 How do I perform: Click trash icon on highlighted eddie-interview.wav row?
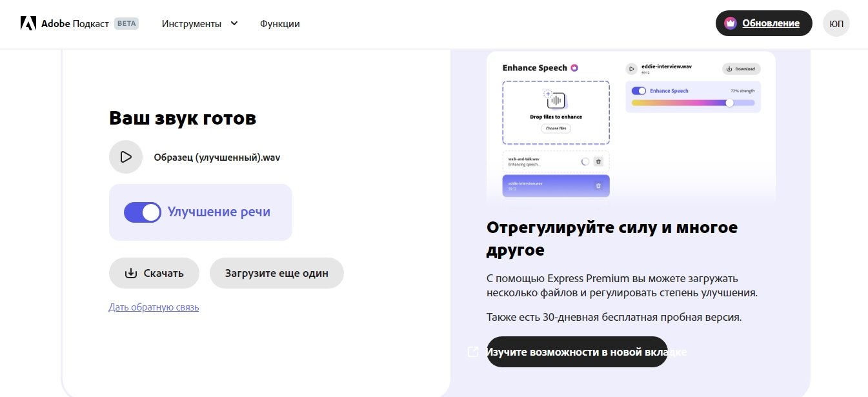coord(598,186)
